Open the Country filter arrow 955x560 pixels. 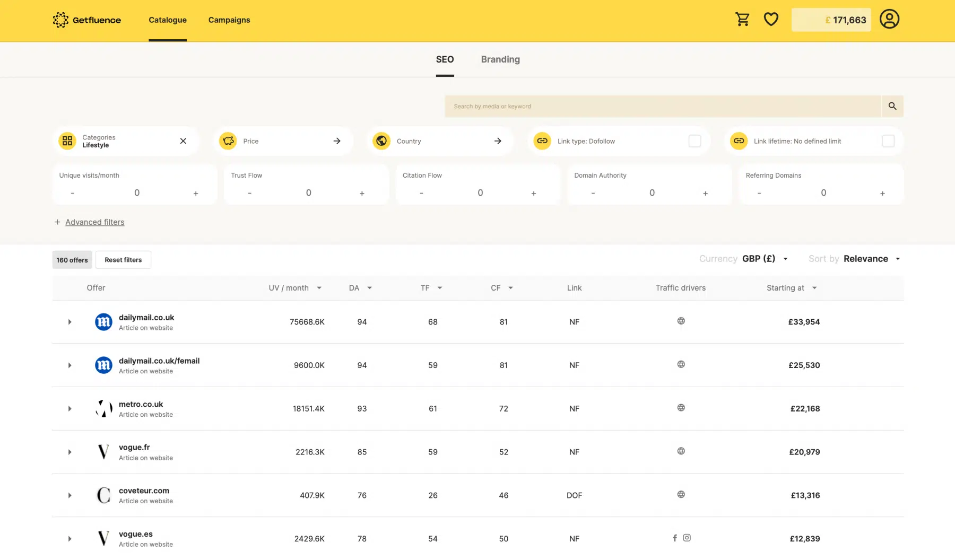[498, 141]
